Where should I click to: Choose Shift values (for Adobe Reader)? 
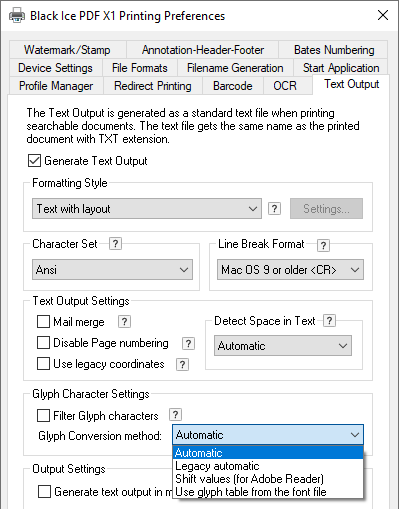coord(268,479)
